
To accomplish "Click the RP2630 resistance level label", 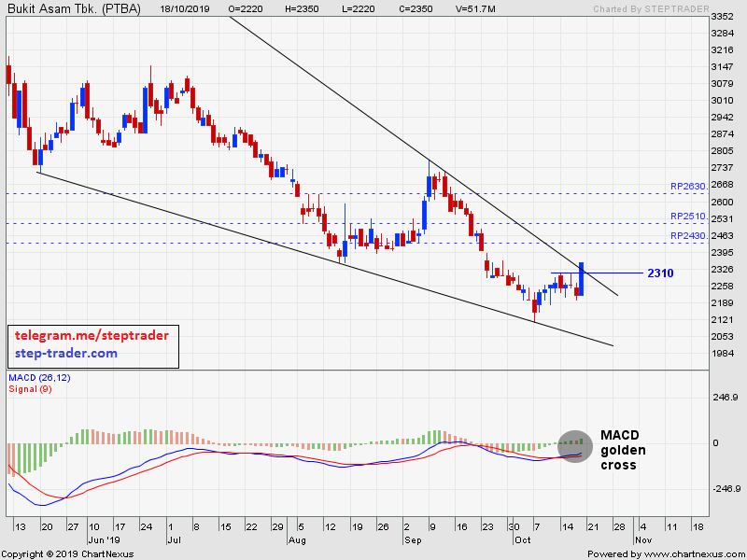I will 688,187.
